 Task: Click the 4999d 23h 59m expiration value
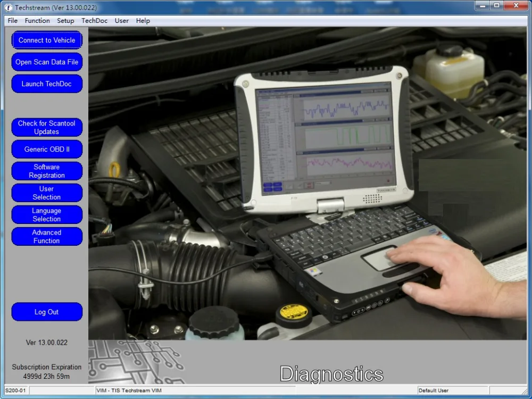click(46, 376)
